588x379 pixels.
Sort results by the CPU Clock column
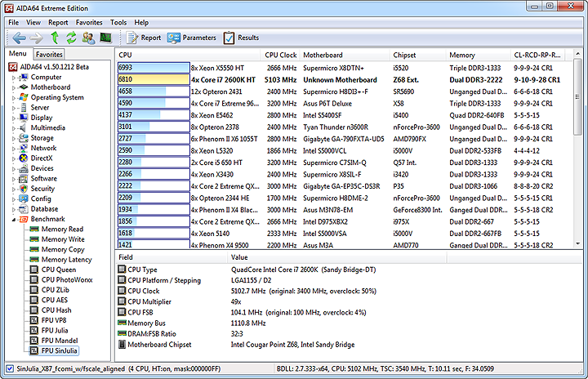[280, 55]
